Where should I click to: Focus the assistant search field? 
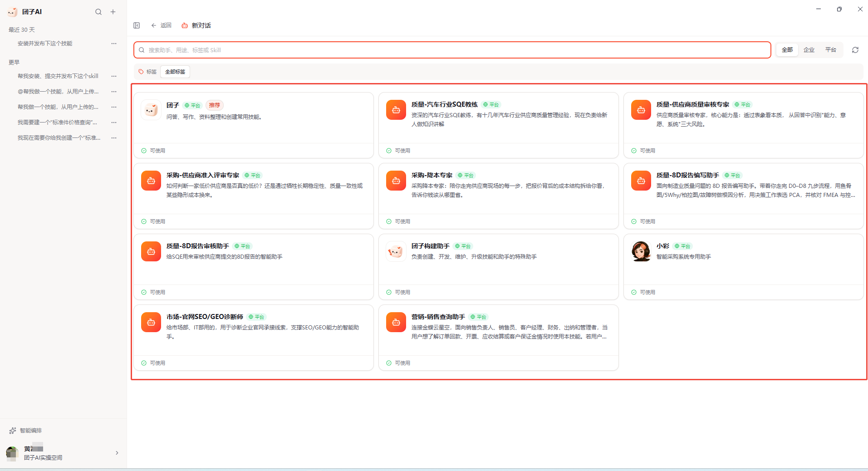(x=452, y=50)
